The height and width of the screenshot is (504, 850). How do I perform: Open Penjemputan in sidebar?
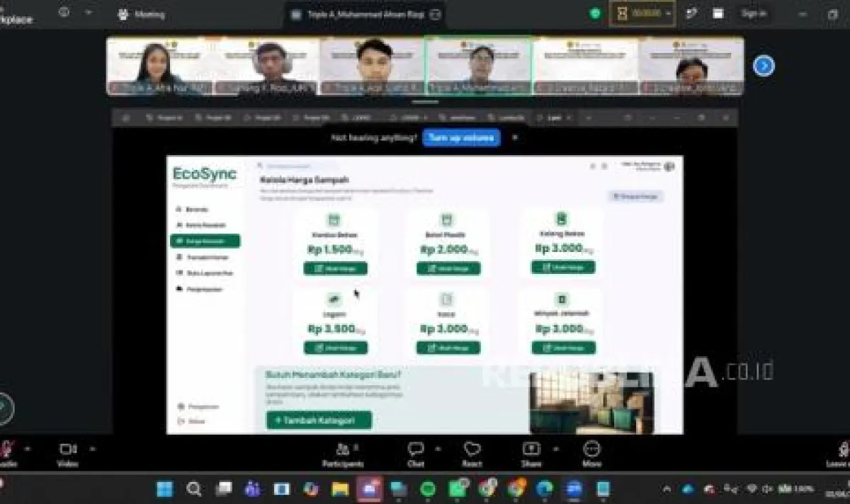pos(201,289)
